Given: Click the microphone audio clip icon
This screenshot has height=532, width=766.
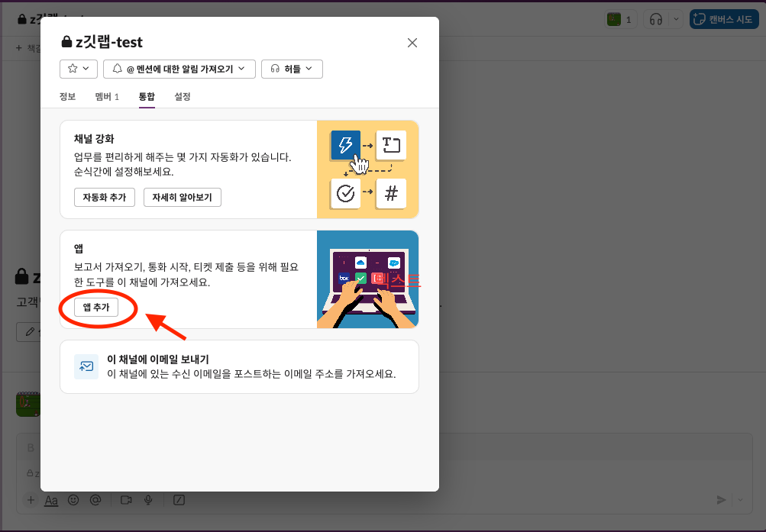Looking at the screenshot, I should point(148,500).
